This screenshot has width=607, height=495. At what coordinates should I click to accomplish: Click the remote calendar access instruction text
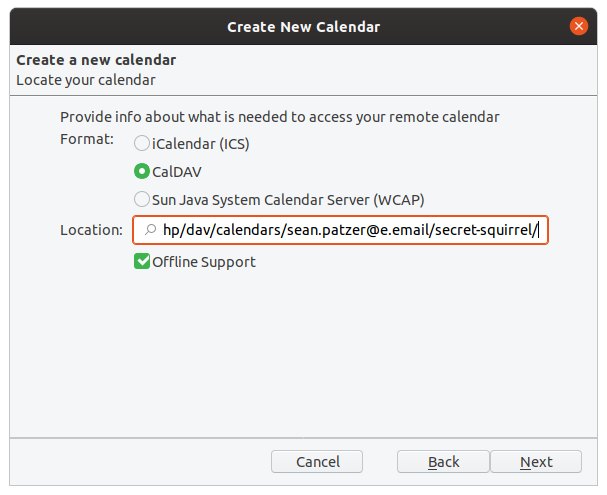pyautogui.click(x=279, y=117)
